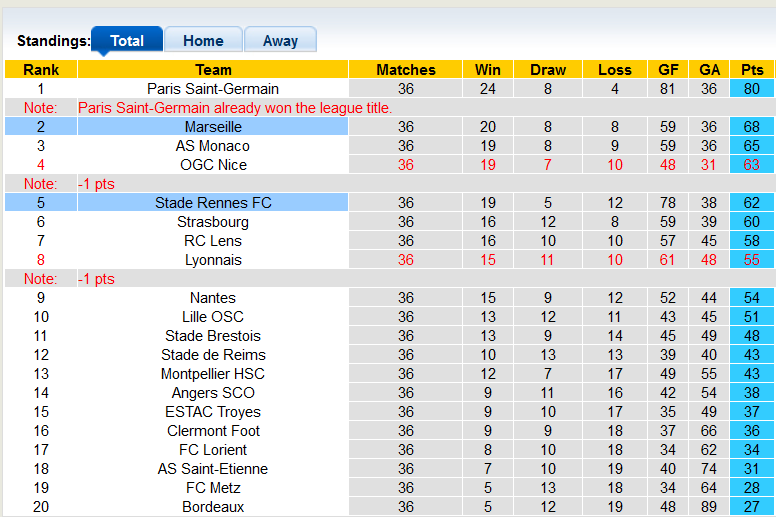This screenshot has width=776, height=517.
Task: Open the Lyonnais team link
Action: (x=213, y=260)
